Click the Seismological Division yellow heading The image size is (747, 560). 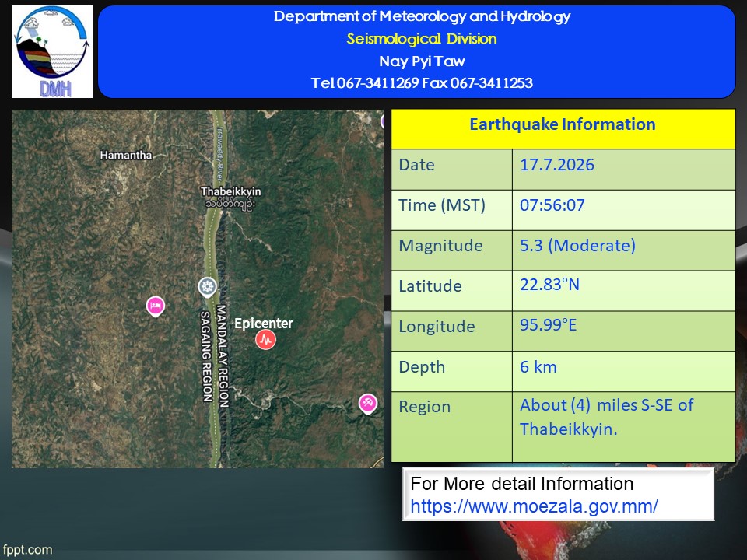click(x=422, y=39)
